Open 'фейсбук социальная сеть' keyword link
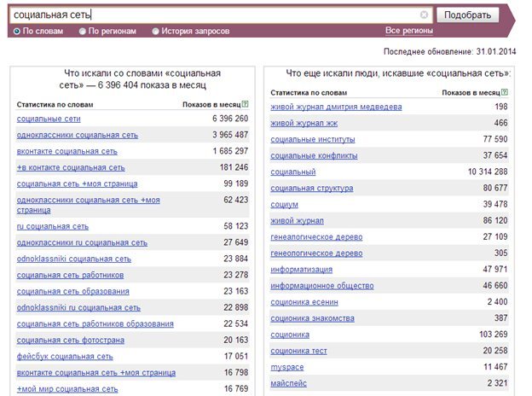This screenshot has width=532, height=396. tap(65, 357)
